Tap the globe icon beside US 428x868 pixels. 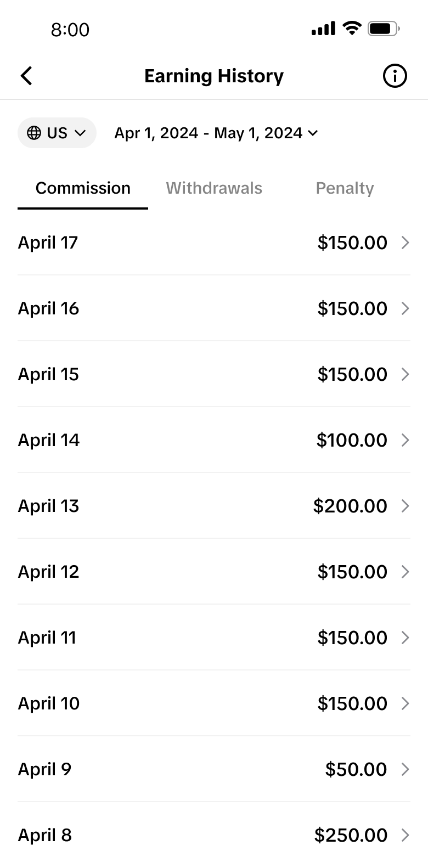tap(34, 133)
